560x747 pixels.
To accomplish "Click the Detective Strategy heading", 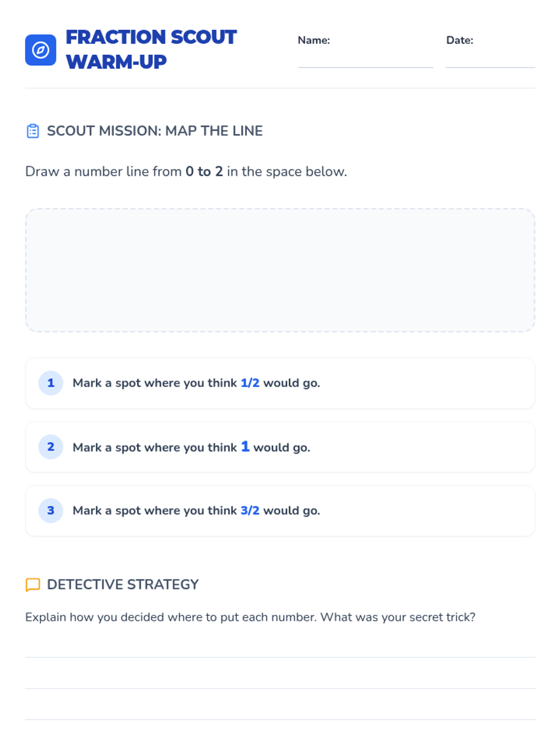I will tap(123, 585).
